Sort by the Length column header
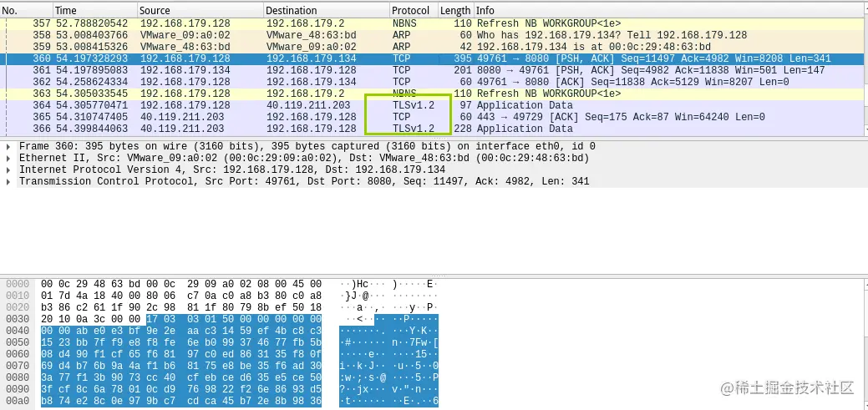Screen dimensions: 868x410 click(455, 11)
